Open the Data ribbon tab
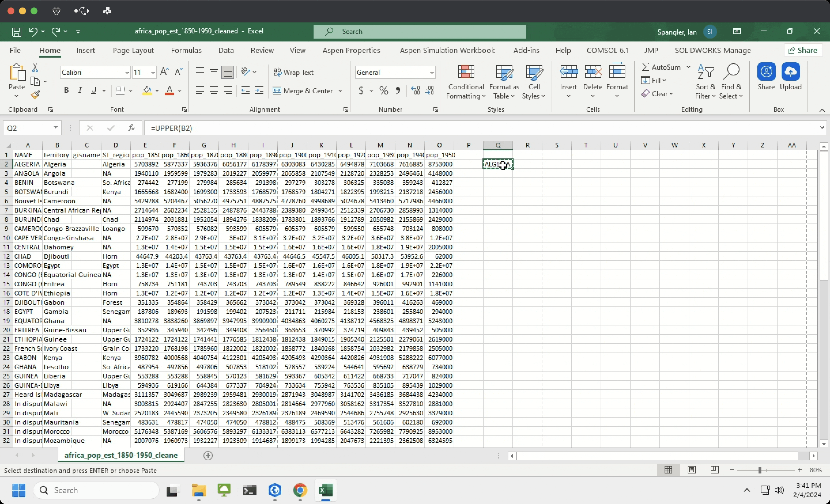 point(226,50)
